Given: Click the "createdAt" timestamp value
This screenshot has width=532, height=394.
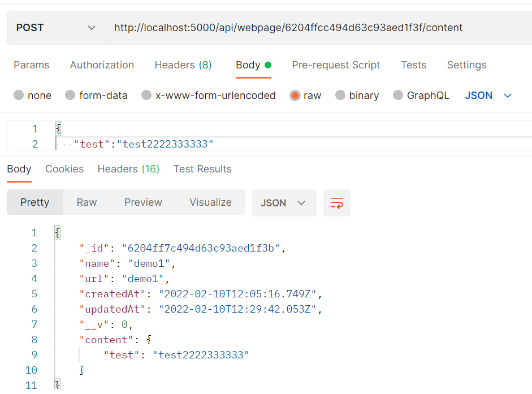Looking at the screenshot, I should click(237, 294).
